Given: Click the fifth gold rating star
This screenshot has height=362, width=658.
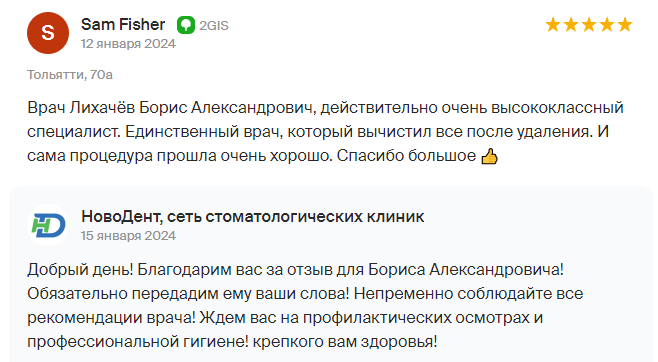Looking at the screenshot, I should [x=625, y=25].
